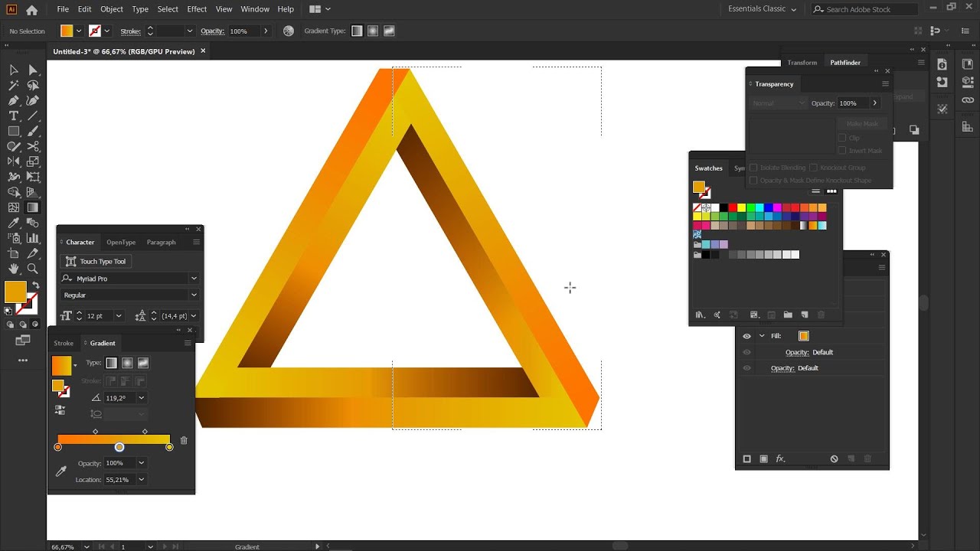Choose Radial Gradient type in Gradient panel
The image size is (980, 551).
[x=127, y=363]
